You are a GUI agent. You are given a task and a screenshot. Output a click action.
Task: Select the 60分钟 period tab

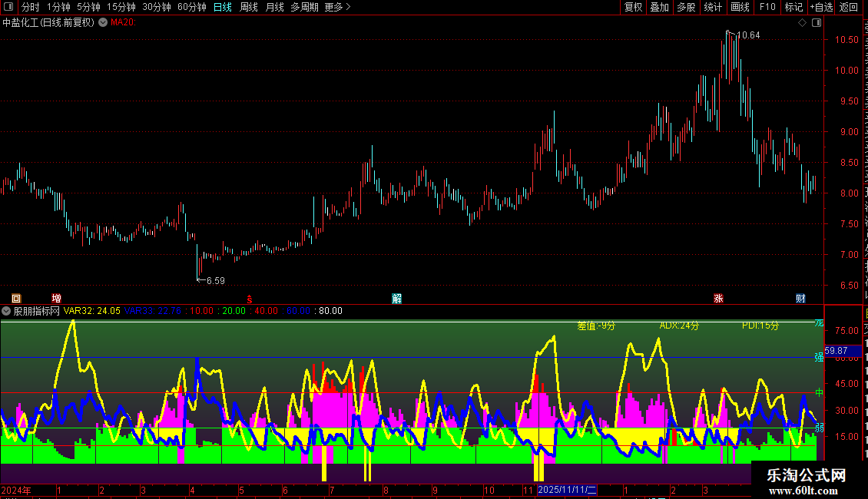[191, 7]
